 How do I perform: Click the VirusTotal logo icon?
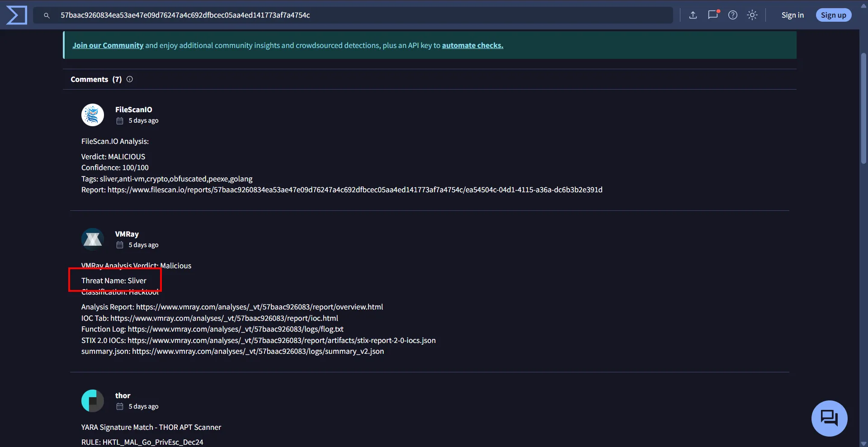pyautogui.click(x=17, y=15)
